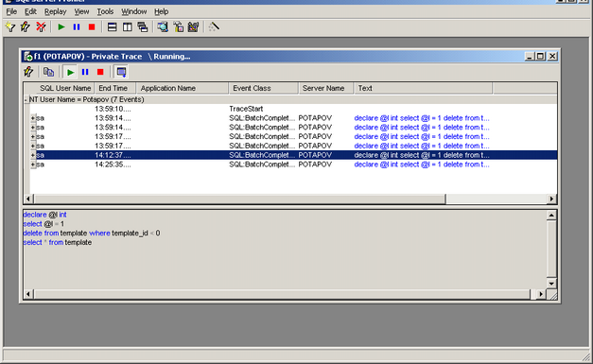Click the 'delete from template where' line
Image resolution: width=593 pixels, height=364 pixels.
click(x=92, y=234)
